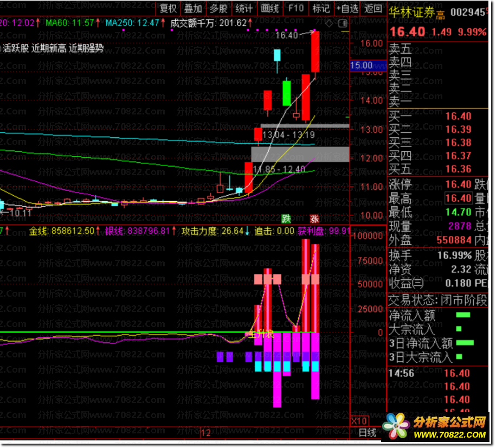Select the 卖五 ask row
This screenshot has width=496, height=448.
click(438, 49)
